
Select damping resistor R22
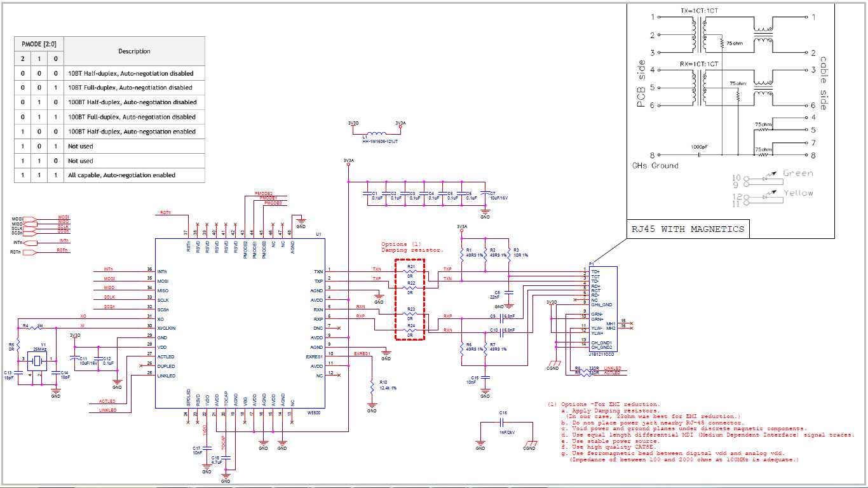(410, 287)
